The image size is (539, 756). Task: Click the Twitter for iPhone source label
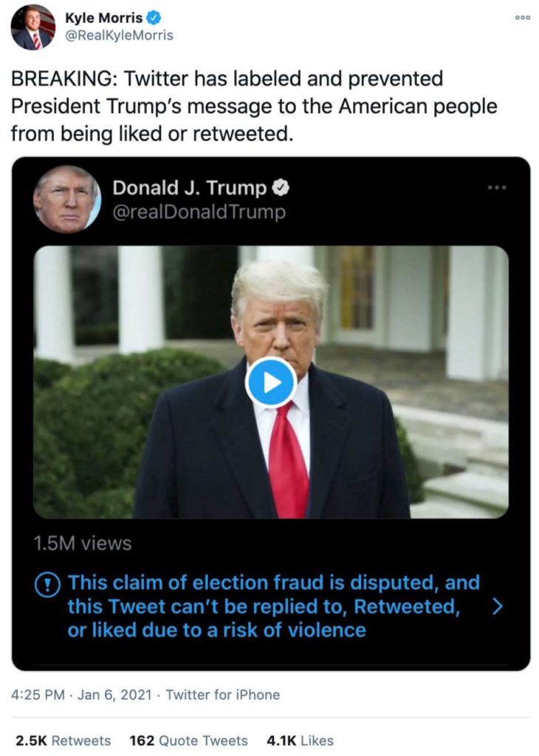[223, 695]
